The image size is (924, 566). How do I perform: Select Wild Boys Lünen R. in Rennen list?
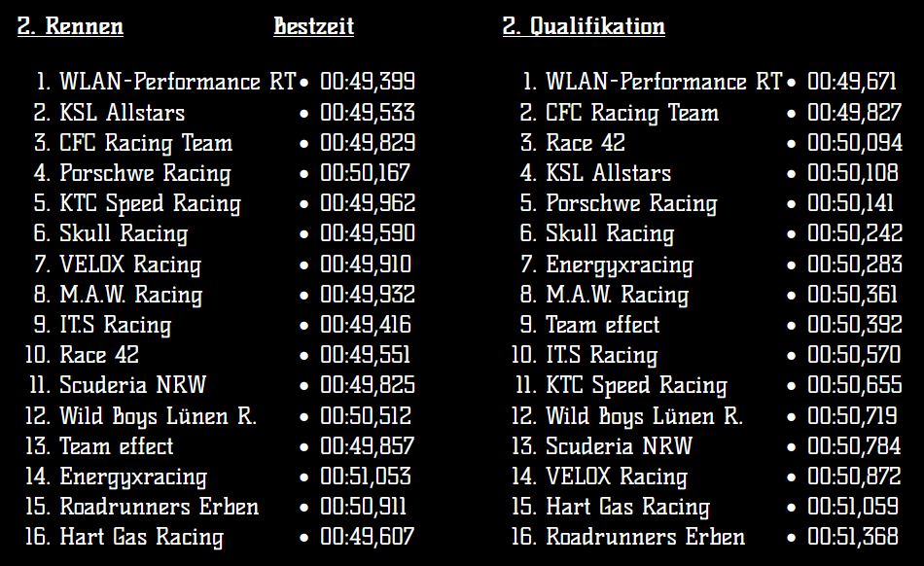click(x=158, y=416)
